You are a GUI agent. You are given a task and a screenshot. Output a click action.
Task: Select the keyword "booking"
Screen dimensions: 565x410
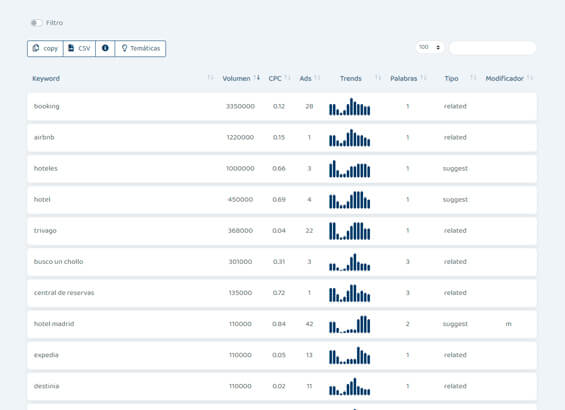[46, 106]
